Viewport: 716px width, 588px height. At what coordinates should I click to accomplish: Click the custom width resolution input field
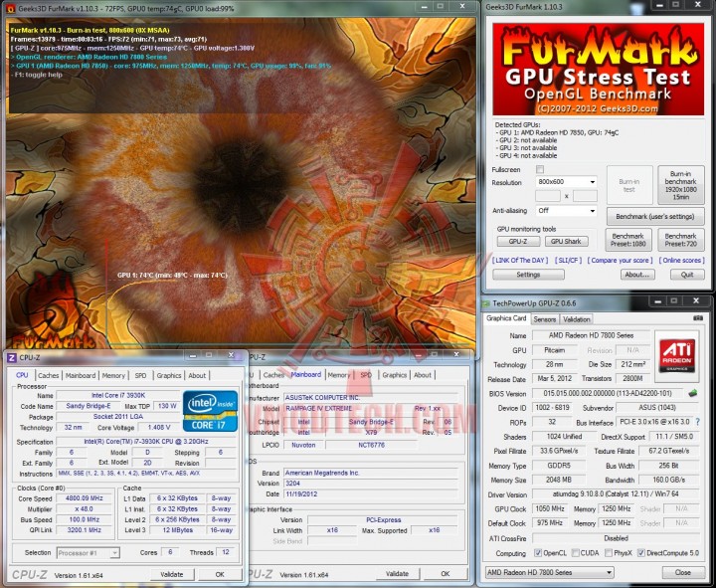pos(548,196)
